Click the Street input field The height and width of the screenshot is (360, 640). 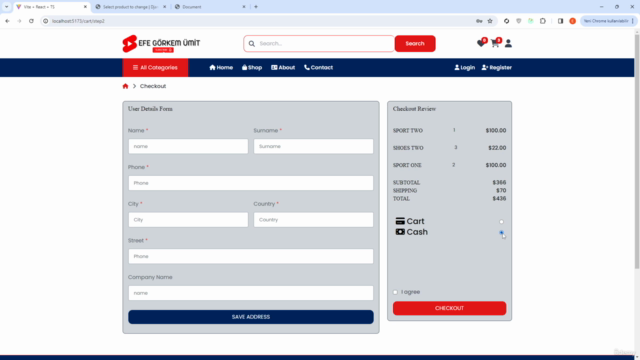click(x=251, y=256)
